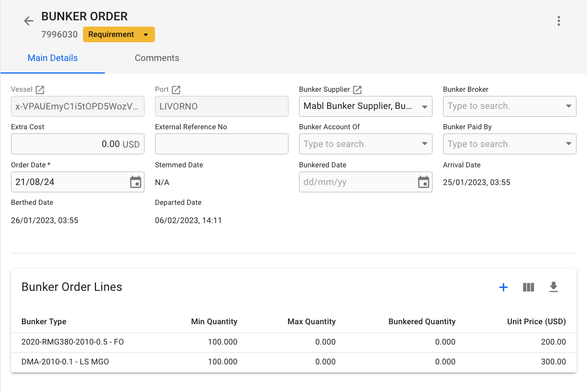Viewport: 587px width, 392px height.
Task: Switch to the Comments tab
Action: click(x=157, y=58)
